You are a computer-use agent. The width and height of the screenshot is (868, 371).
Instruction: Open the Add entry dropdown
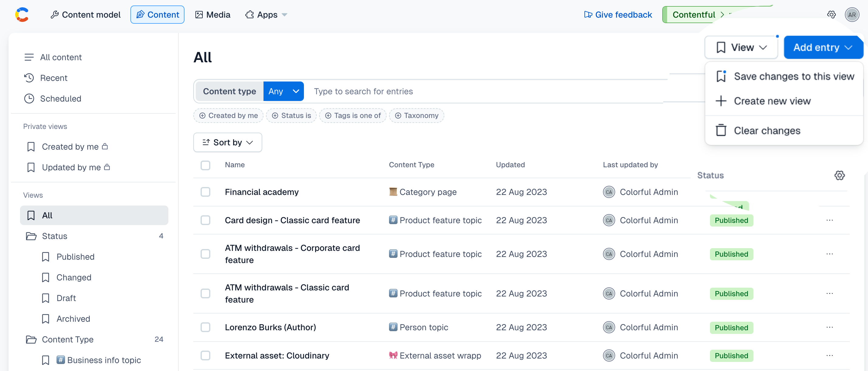pos(823,47)
